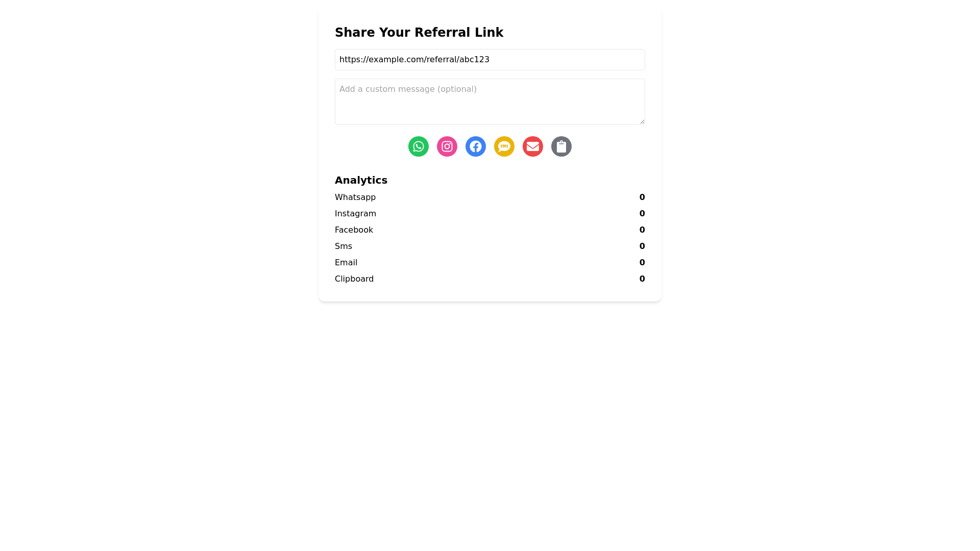
Task: Click the Clipboard share count value
Action: click(x=642, y=279)
